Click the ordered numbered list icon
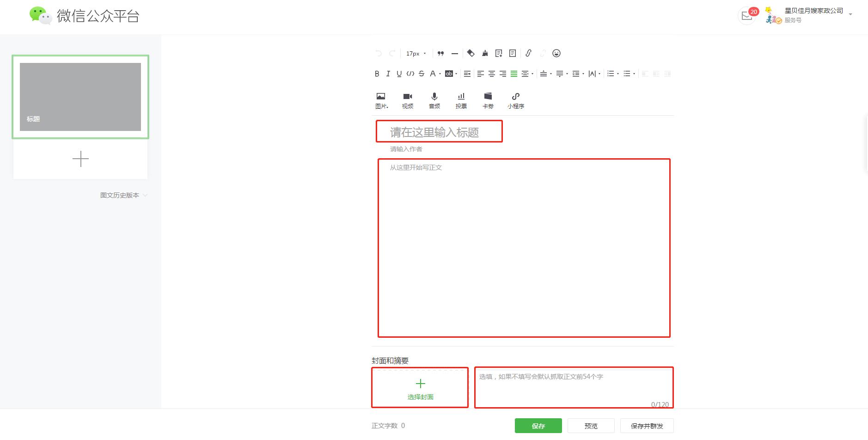 pyautogui.click(x=611, y=74)
